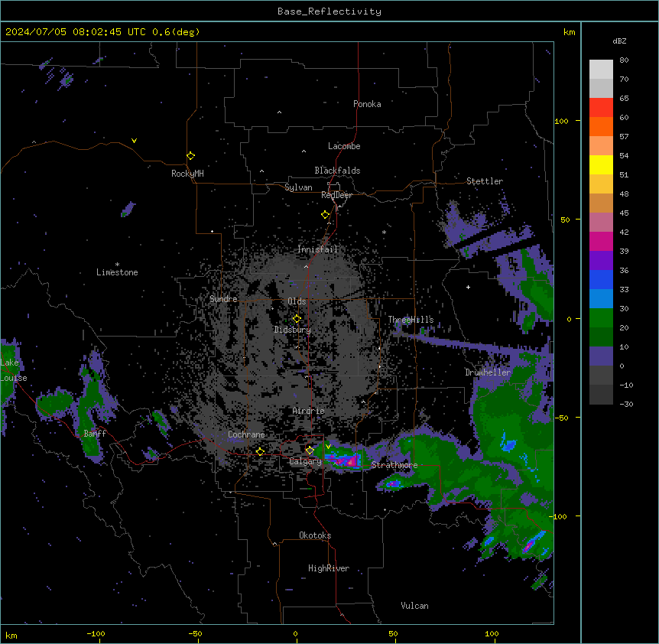This screenshot has width=659, height=644.
Task: Click the Ponoka city label
Action: [x=367, y=104]
